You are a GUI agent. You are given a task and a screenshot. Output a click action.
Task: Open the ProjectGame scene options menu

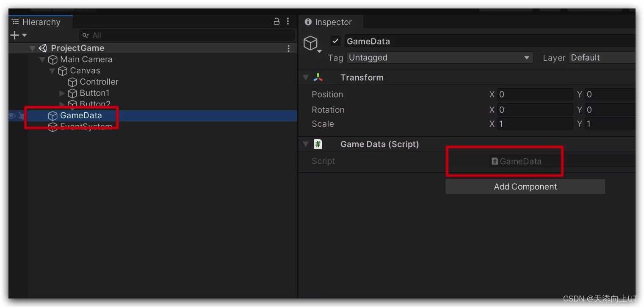pyautogui.click(x=289, y=48)
